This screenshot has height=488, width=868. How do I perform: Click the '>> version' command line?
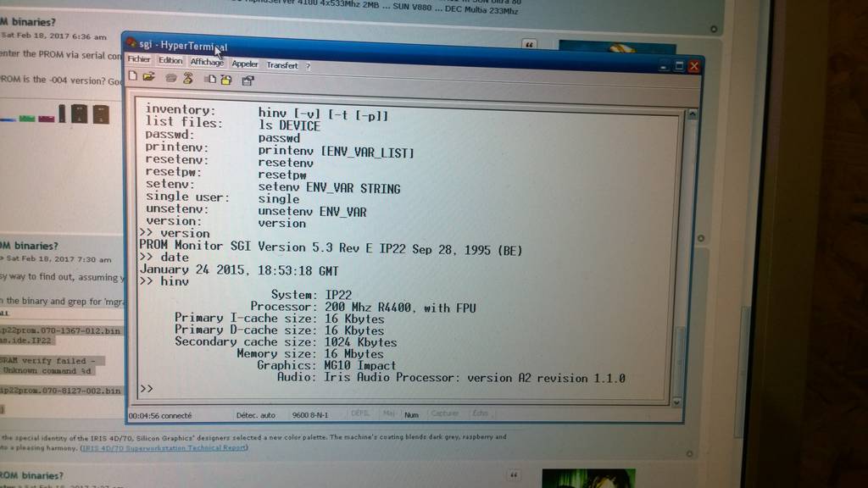pyautogui.click(x=175, y=234)
